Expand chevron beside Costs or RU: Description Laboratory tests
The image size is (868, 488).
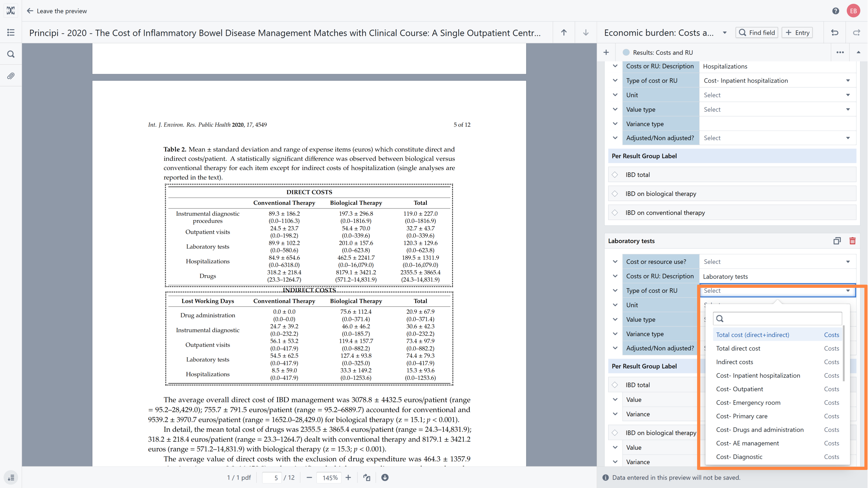(x=615, y=276)
